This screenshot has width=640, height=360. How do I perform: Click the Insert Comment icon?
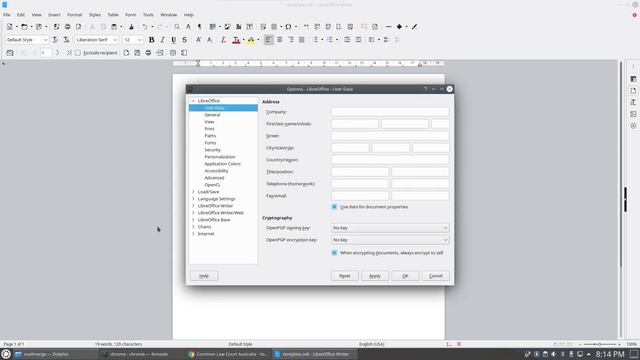[364, 27]
